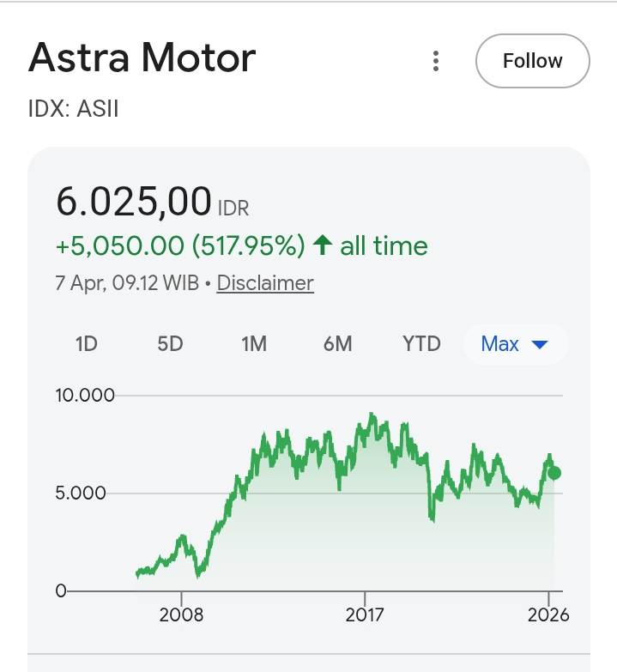Viewport: 617px width, 672px height.
Task: Select the 5D time range
Action: [x=170, y=344]
